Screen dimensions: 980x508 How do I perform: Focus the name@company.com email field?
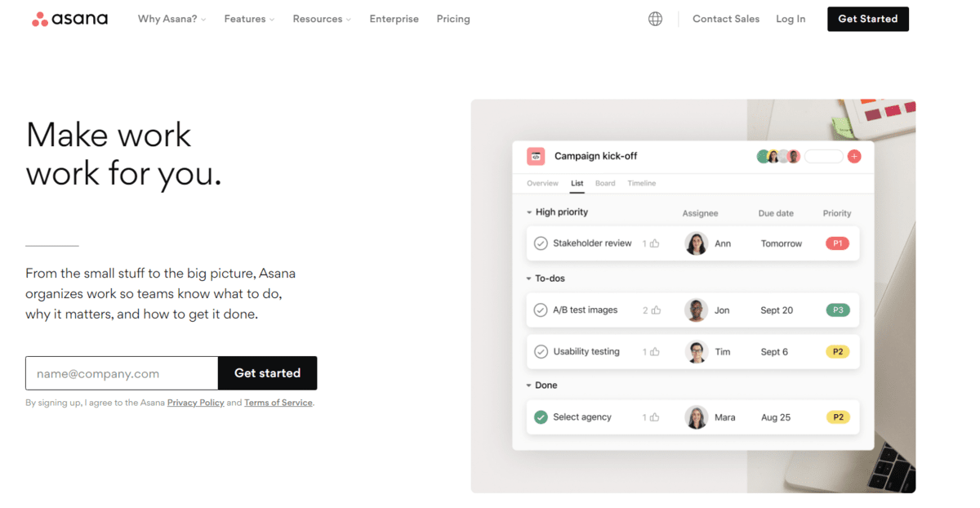122,373
